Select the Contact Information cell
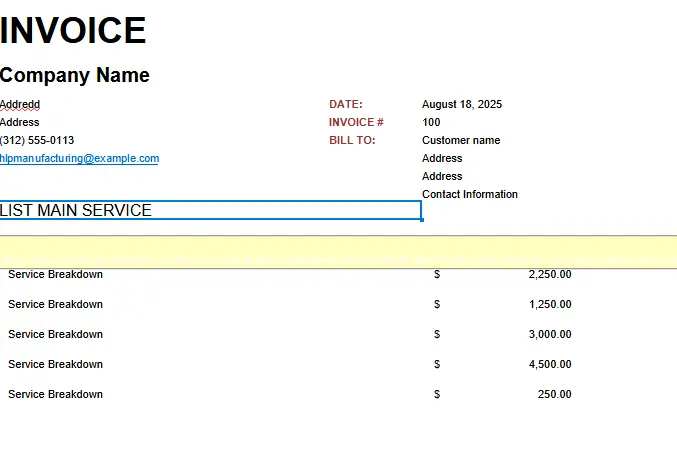 tap(470, 194)
